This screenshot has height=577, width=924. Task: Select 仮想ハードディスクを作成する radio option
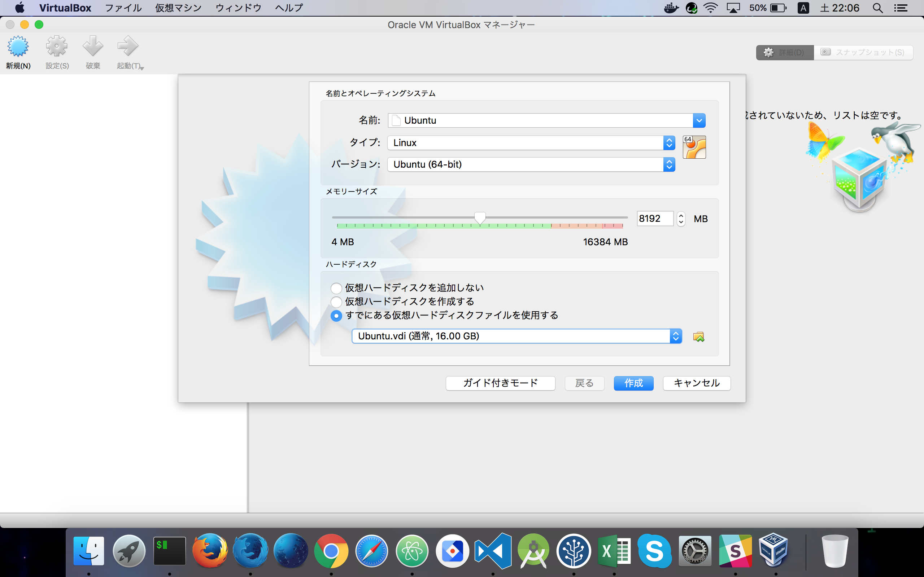coord(336,302)
